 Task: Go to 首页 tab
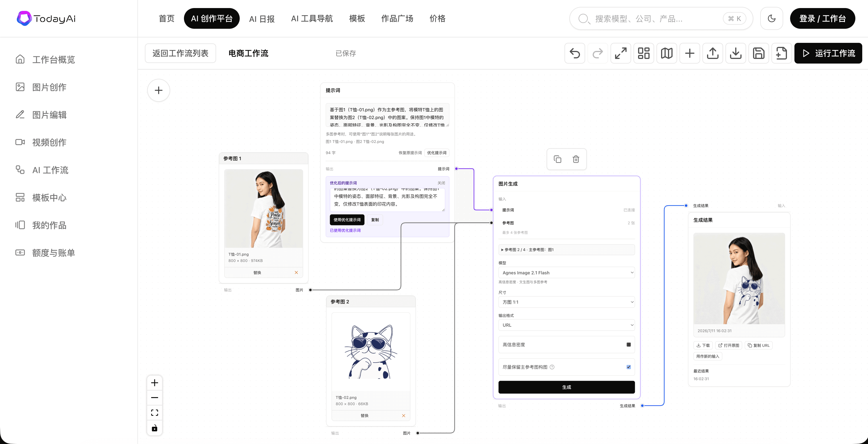(x=167, y=18)
